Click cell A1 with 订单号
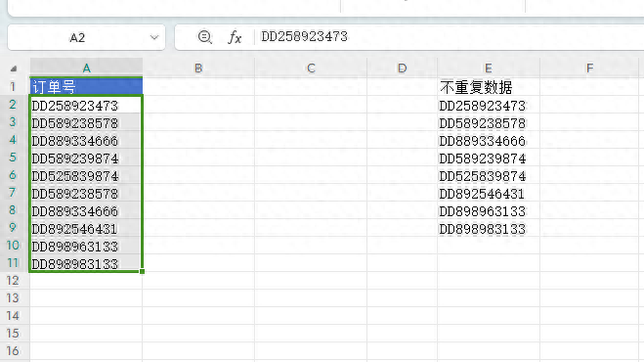Image resolution: width=644 pixels, height=362 pixels. click(86, 87)
